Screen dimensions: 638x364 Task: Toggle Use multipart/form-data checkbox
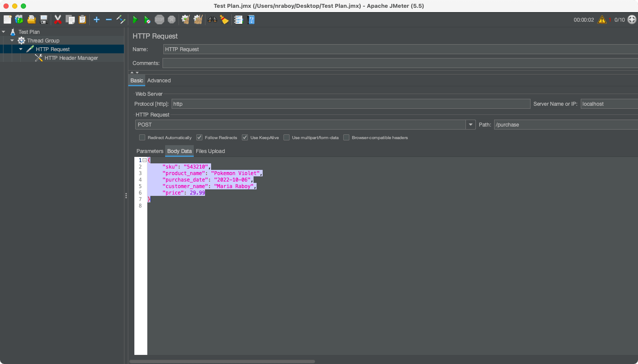pos(286,137)
